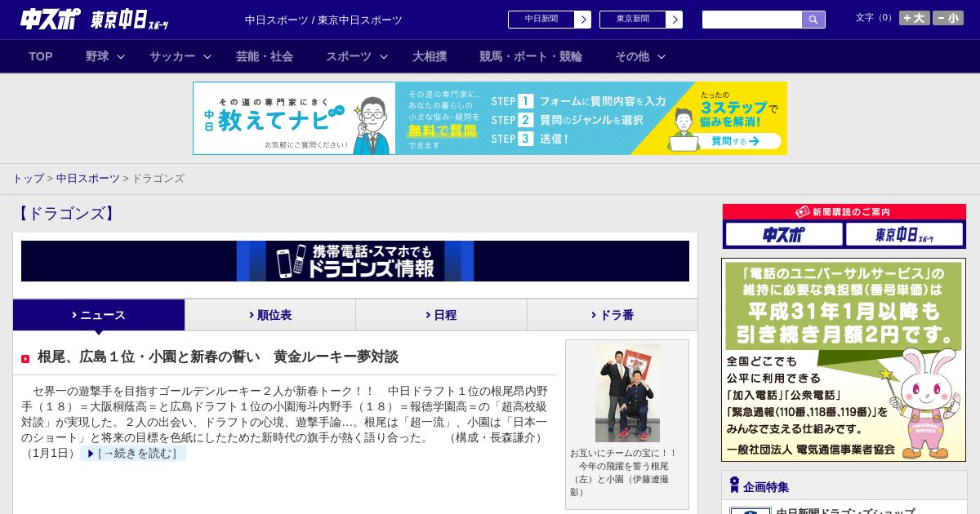Screen dimensions: 980x514
Task: Focus the header search input field
Action: point(752,20)
